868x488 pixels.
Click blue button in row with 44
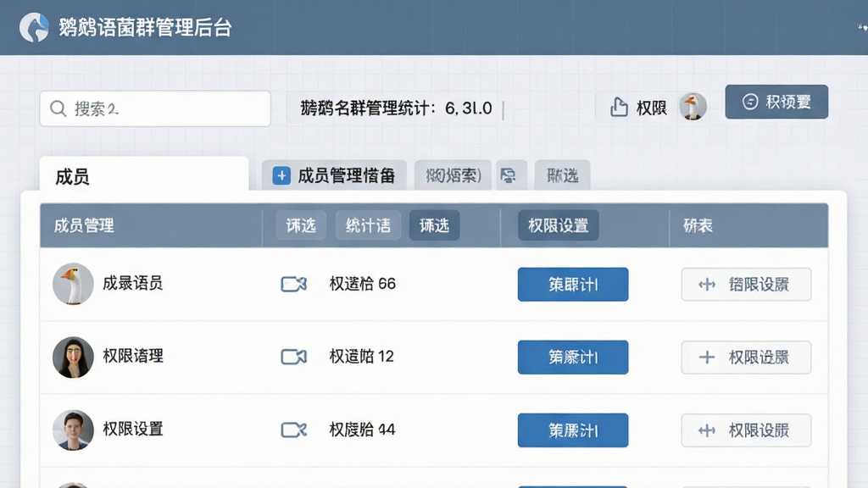573,430
